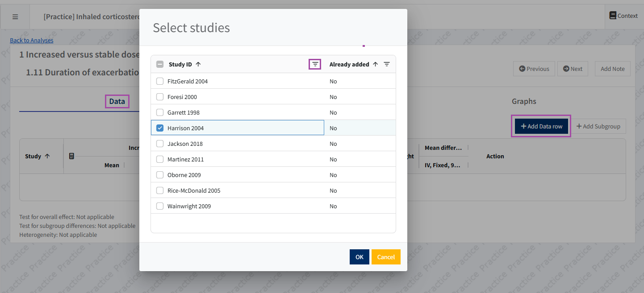Click the Context book icon
Screen dimensions: 644x293
(x=613, y=16)
